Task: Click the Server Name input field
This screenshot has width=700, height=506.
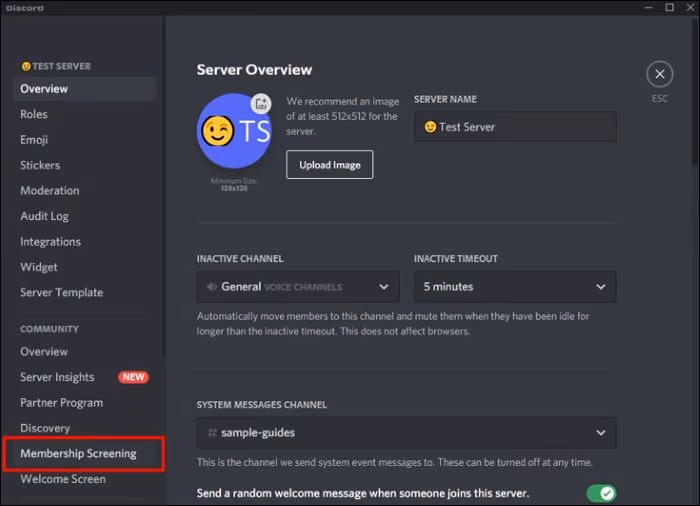Action: click(515, 127)
